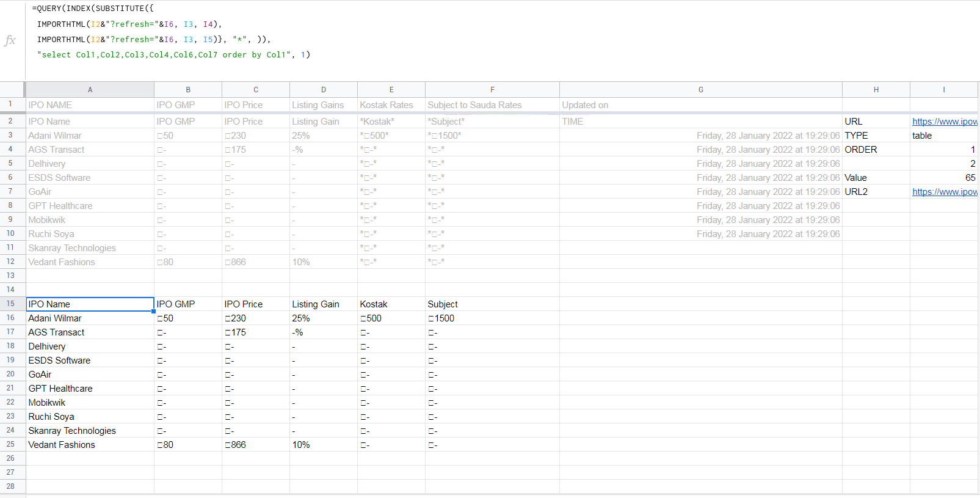
Task: Click the 'URL2' label cell
Action: click(876, 192)
